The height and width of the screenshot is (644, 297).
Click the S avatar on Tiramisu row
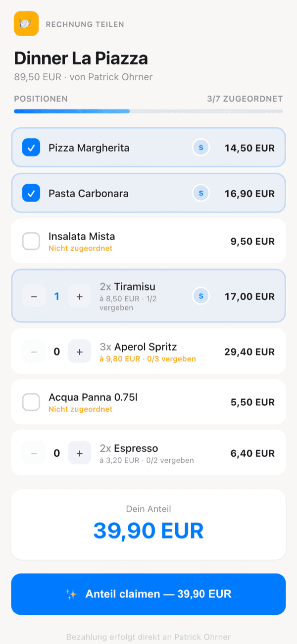tap(201, 296)
